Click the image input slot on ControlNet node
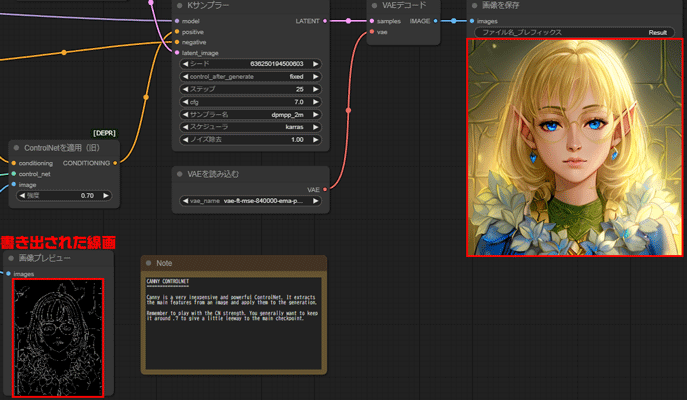 [14, 184]
